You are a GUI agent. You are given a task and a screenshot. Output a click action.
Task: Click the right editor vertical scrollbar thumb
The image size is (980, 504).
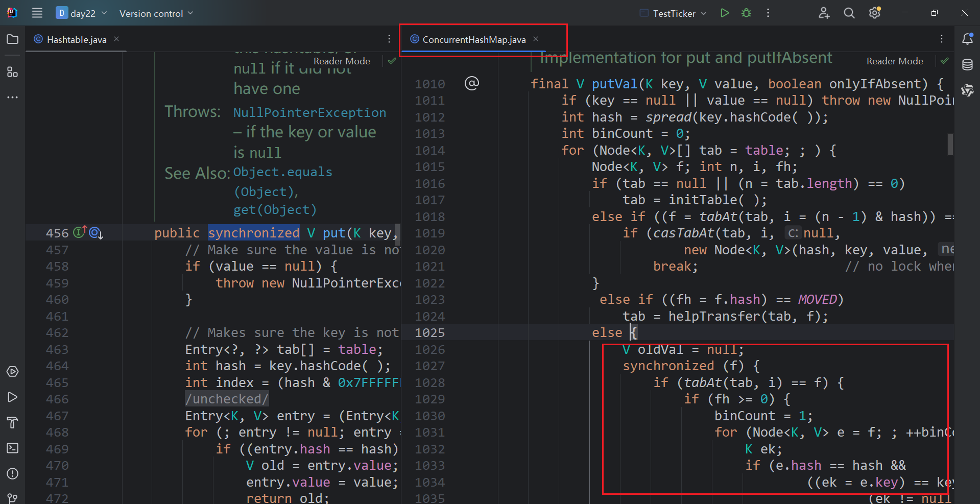point(950,144)
